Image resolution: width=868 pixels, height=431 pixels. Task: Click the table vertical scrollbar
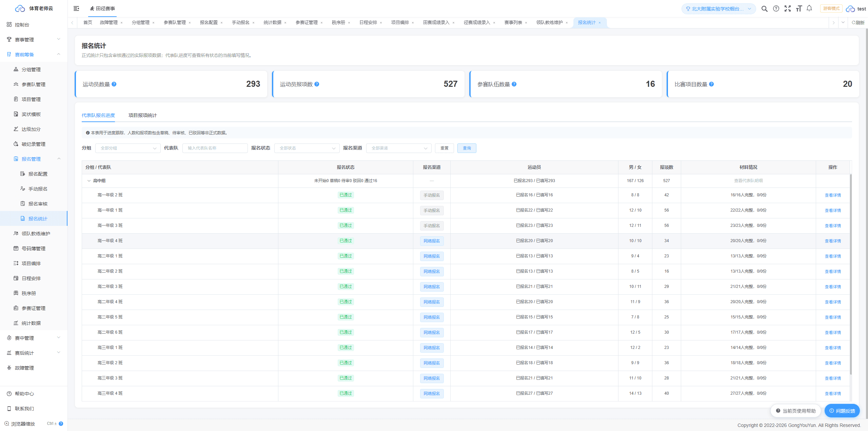point(851,275)
